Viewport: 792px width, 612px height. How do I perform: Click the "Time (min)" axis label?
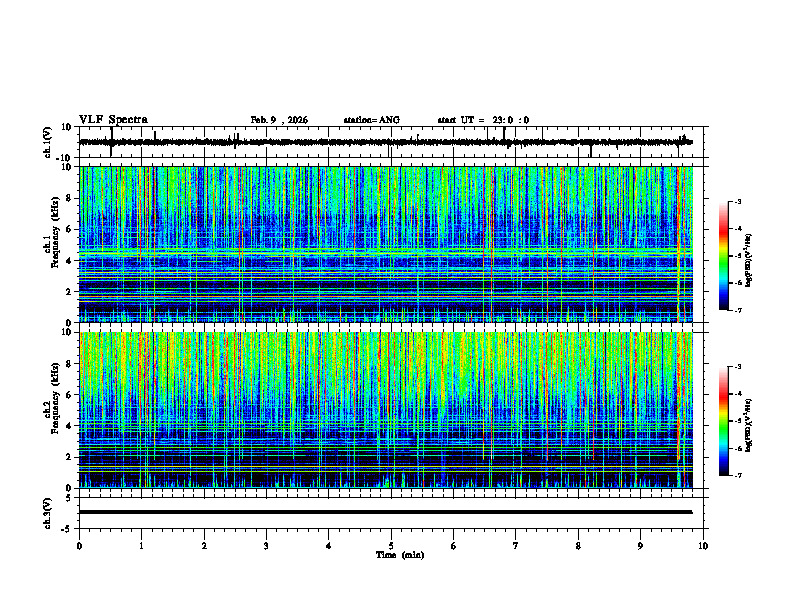point(400,555)
